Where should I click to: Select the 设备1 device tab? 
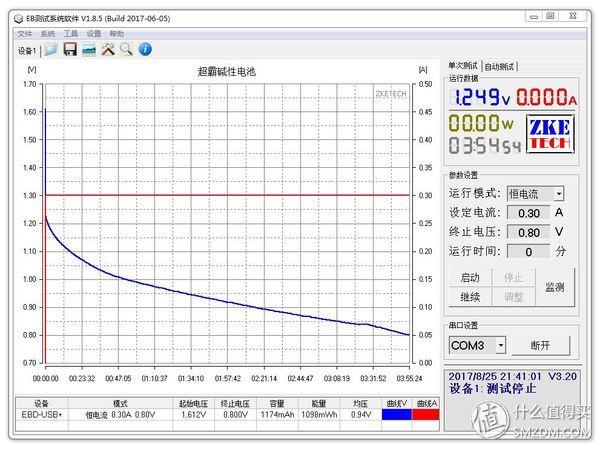[x=27, y=50]
